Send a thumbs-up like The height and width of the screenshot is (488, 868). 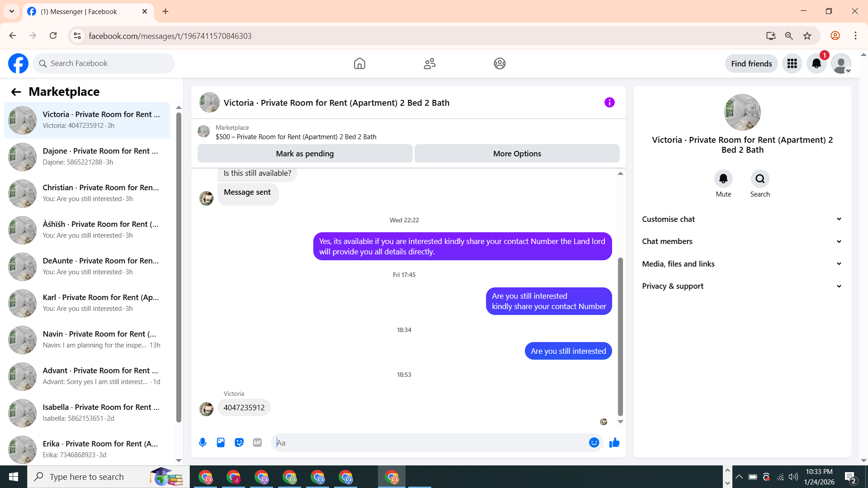point(614,443)
